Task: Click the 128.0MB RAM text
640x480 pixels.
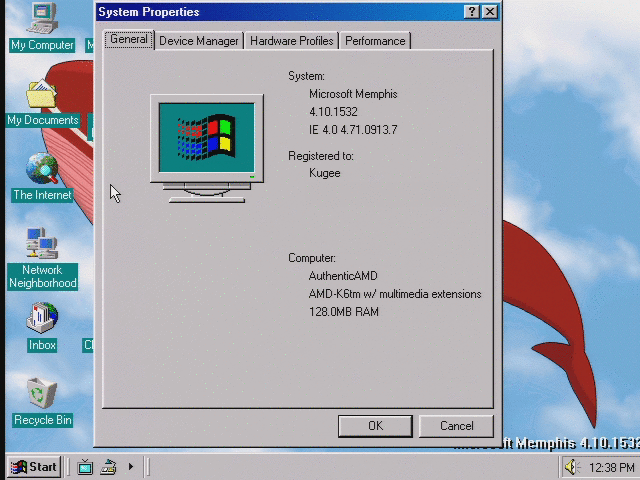Action: 344,312
